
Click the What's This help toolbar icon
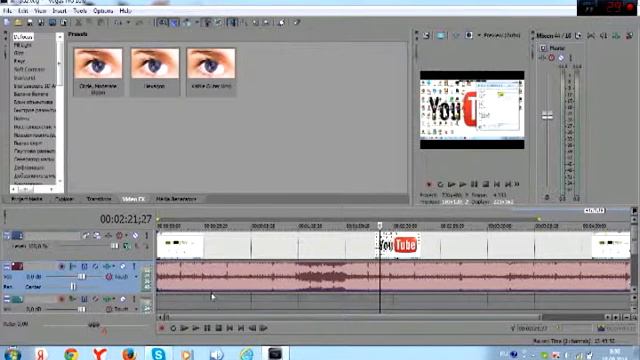click(x=297, y=22)
